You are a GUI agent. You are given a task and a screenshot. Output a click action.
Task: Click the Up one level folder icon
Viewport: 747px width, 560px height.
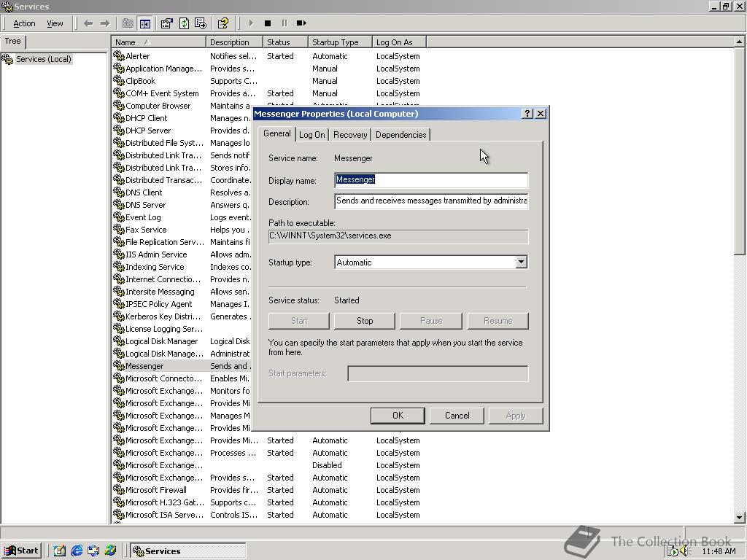pos(128,23)
